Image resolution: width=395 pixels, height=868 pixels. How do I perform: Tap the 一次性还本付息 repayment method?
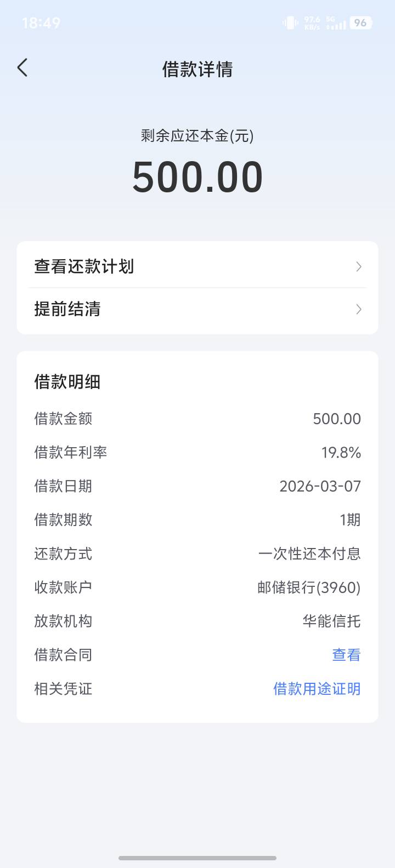click(309, 554)
